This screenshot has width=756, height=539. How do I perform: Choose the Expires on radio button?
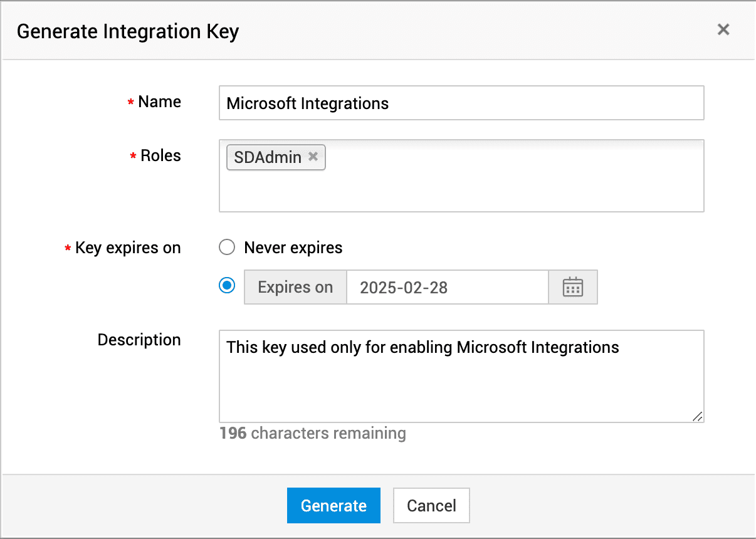coord(227,286)
